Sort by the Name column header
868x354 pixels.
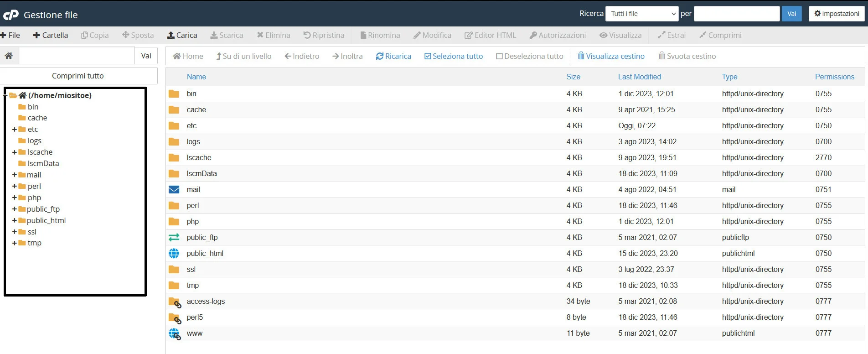pyautogui.click(x=196, y=77)
